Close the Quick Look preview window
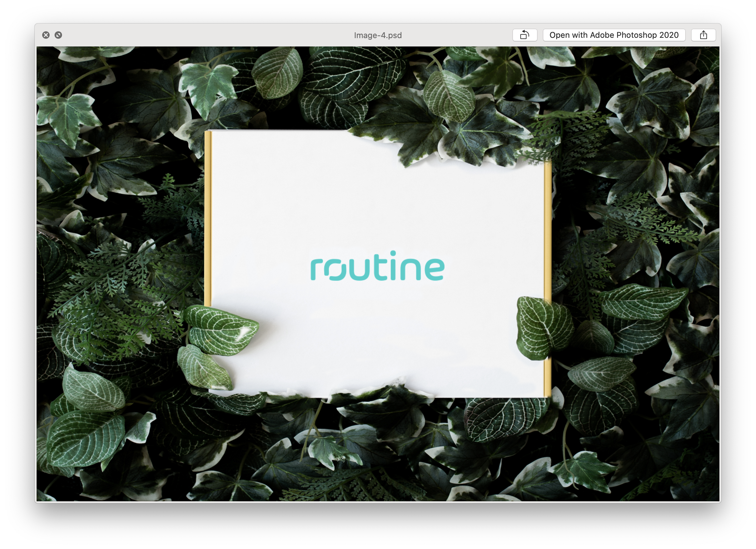The height and width of the screenshot is (549, 756). (46, 35)
